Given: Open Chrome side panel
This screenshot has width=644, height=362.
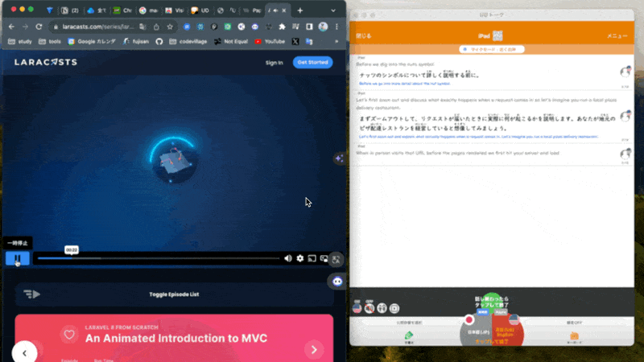Looking at the screenshot, I should [x=309, y=27].
